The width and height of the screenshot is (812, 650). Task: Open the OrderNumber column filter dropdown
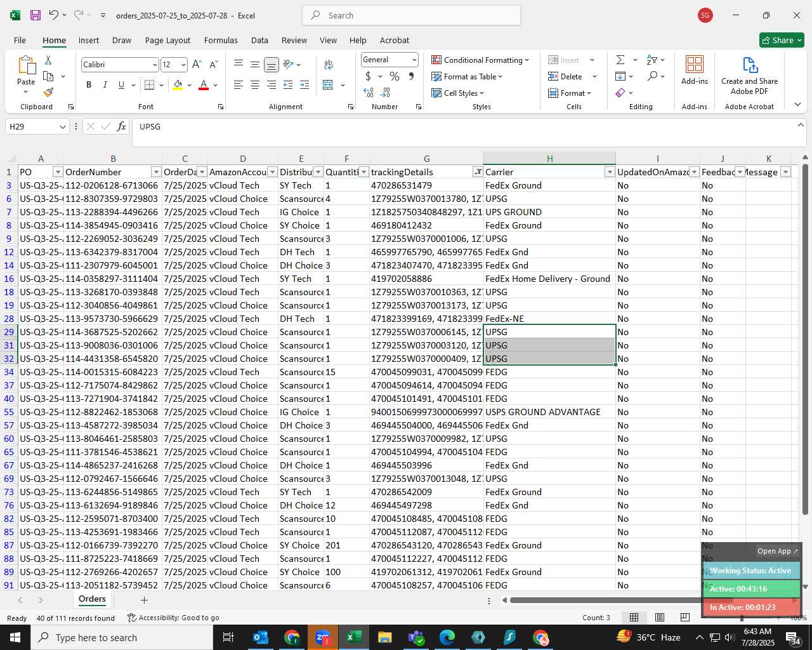click(x=156, y=172)
